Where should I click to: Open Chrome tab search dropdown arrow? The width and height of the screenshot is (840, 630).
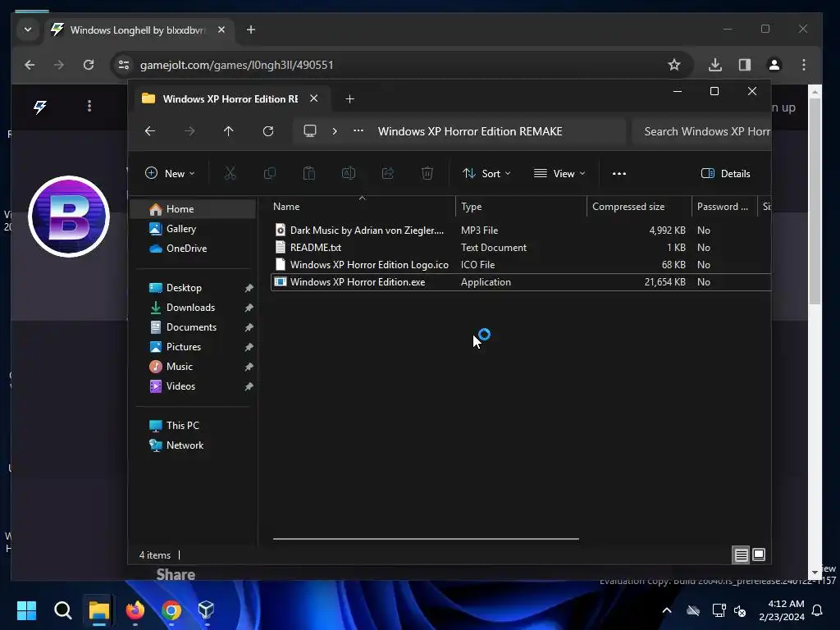28,30
